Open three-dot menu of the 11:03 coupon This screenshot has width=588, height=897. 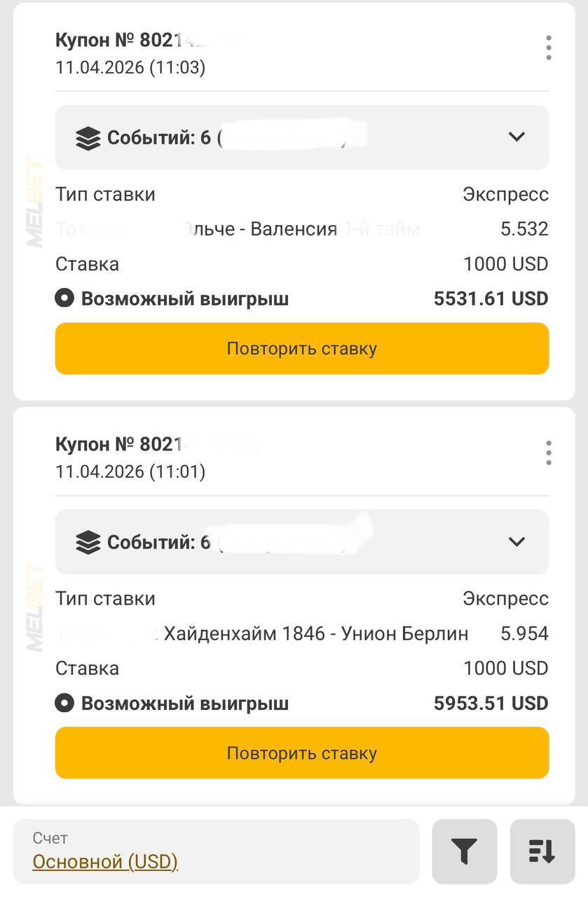tap(548, 48)
